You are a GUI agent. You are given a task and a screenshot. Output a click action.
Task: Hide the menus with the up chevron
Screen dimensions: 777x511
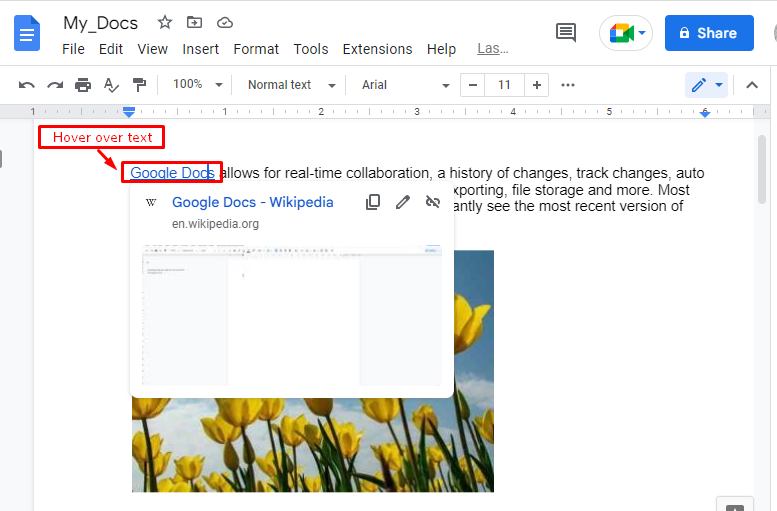click(752, 85)
